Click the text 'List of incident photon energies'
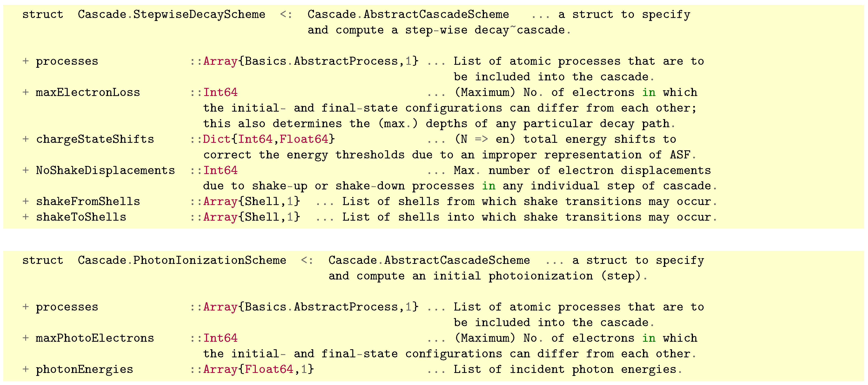868x385 pixels. 565,369
